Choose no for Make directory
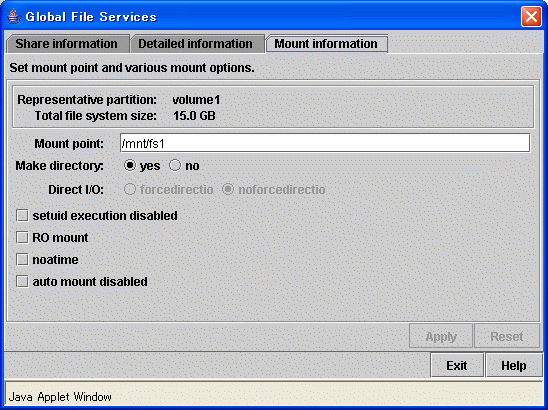Screen dimensions: 548x410 [x=175, y=165]
